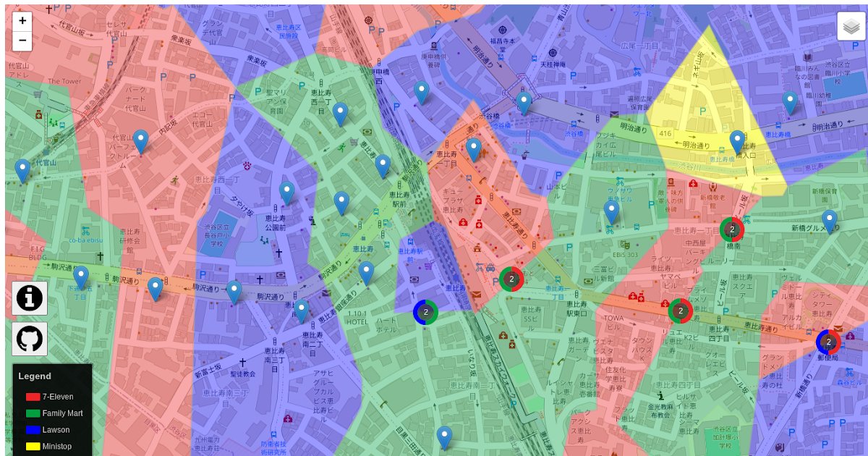Select the top-right marker near 恵比寿橋 label

(790, 104)
